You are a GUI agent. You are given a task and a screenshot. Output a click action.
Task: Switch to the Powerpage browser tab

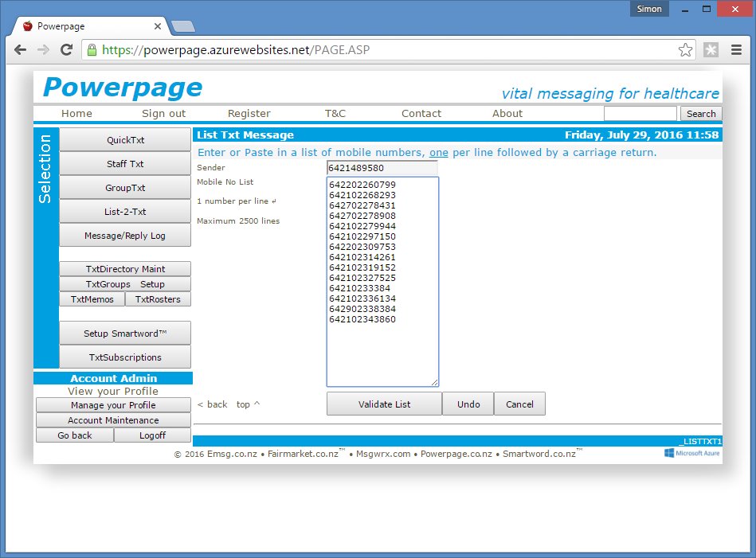pos(88,26)
